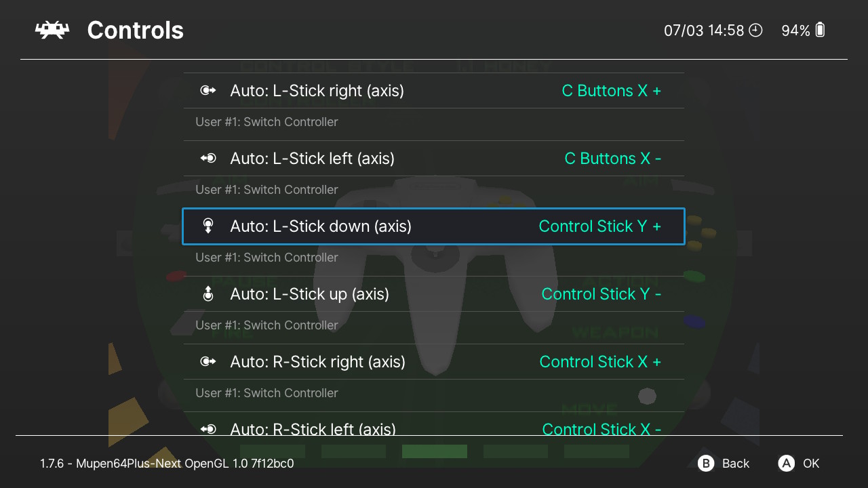Click the clock icon beside the time

(755, 30)
